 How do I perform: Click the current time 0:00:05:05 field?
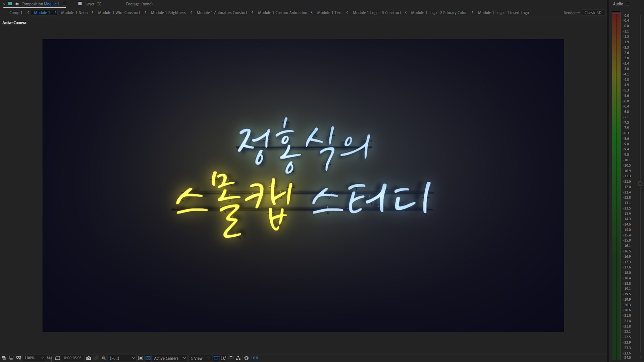72,358
